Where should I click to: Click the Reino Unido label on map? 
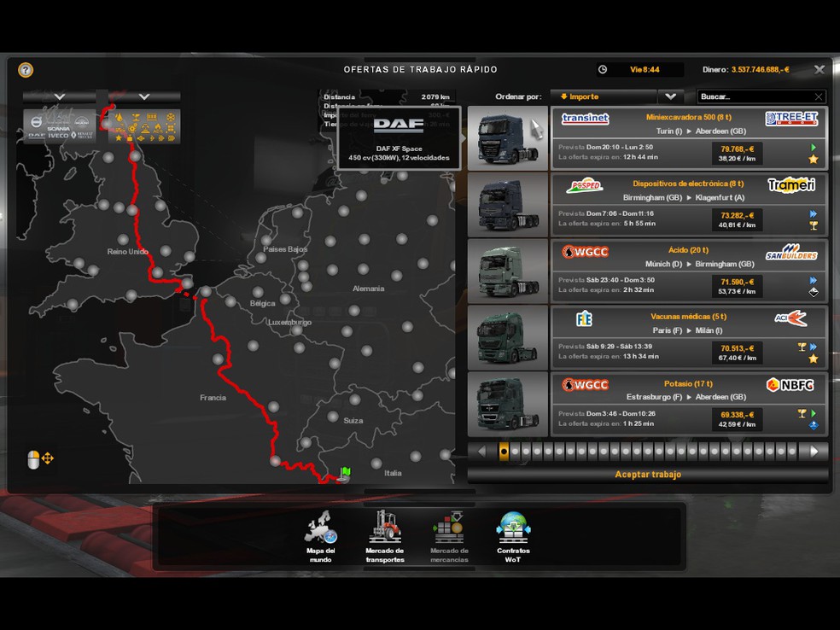point(127,252)
